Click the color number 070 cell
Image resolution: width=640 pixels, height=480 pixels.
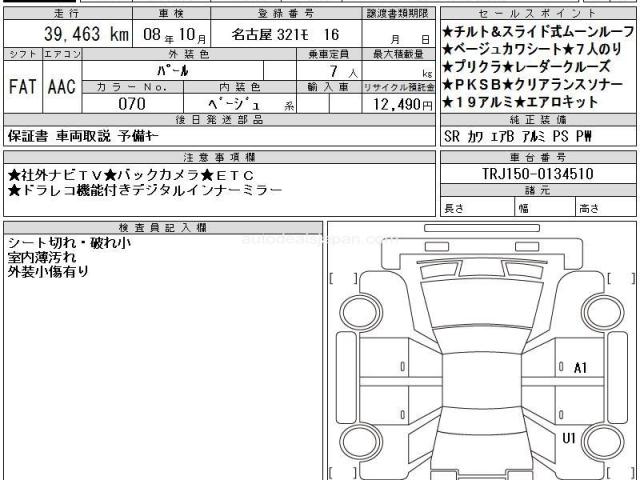pyautogui.click(x=132, y=103)
